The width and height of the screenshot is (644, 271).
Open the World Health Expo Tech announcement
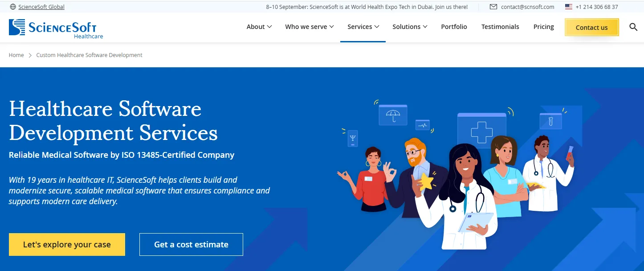pyautogui.click(x=367, y=7)
